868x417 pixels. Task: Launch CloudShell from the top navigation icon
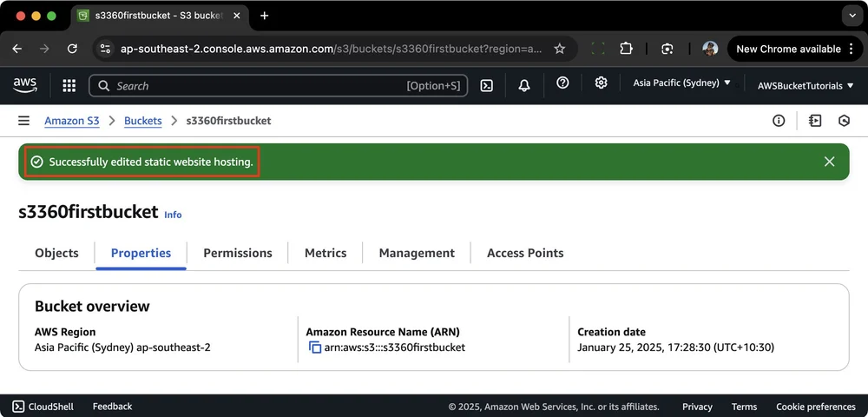(487, 85)
